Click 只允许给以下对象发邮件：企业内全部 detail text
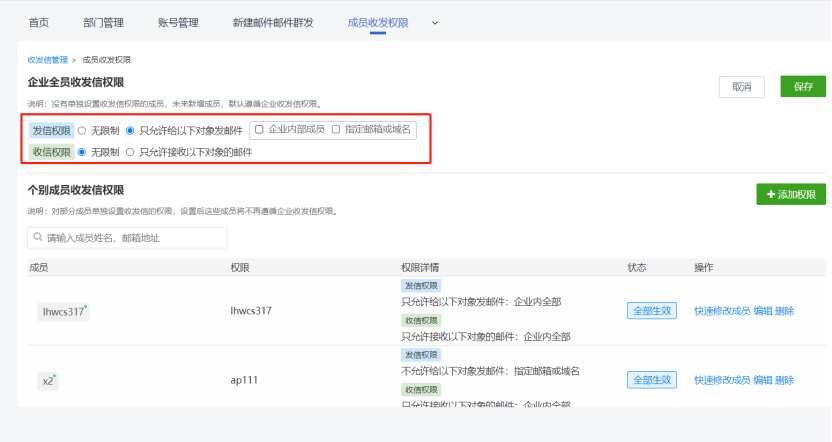The image size is (832, 442). (481, 302)
